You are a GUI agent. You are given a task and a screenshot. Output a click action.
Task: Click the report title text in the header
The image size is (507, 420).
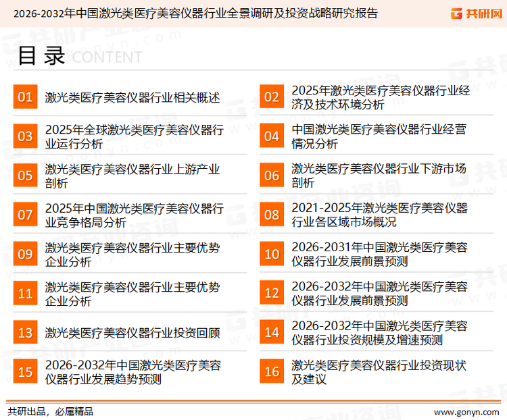(196, 13)
